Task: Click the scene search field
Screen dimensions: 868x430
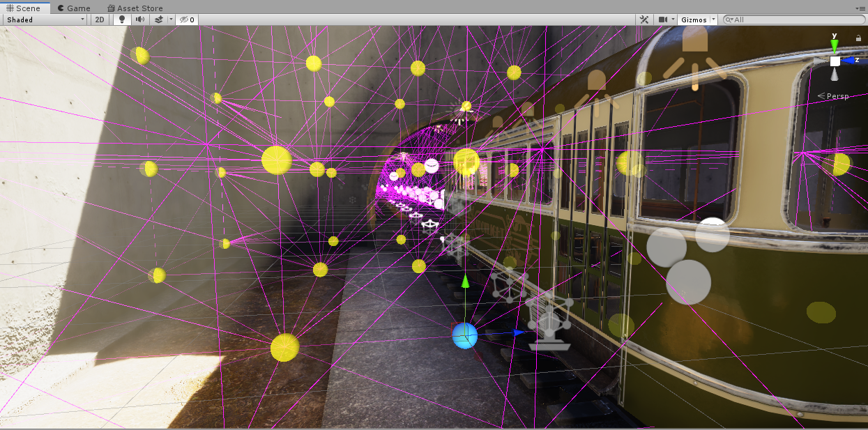Action: 795,20
